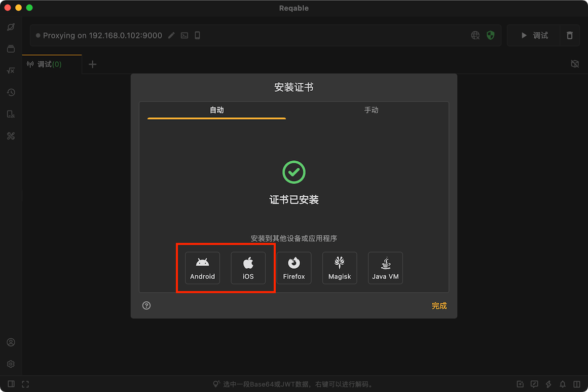Open the 调试(0) session tab

click(x=52, y=64)
